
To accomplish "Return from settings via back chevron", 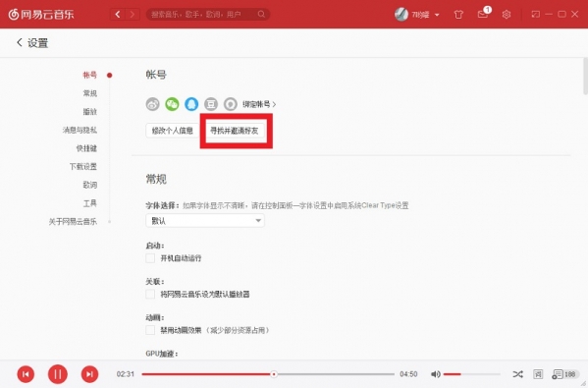I will point(20,42).
